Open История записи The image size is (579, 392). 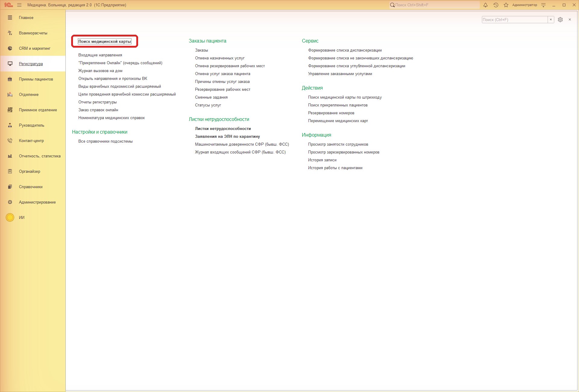(322, 160)
